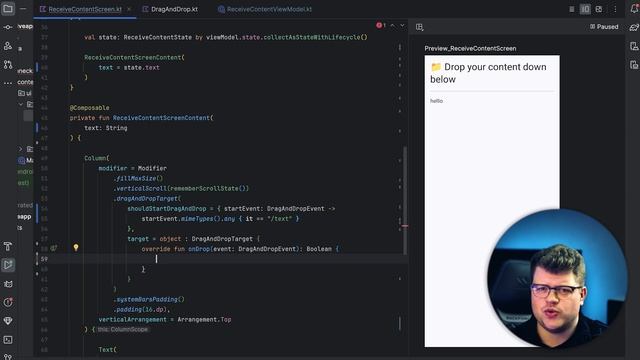Click the yellow intention lightbulb in the gutter
This screenshot has width=640, height=360.
pyautogui.click(x=76, y=247)
